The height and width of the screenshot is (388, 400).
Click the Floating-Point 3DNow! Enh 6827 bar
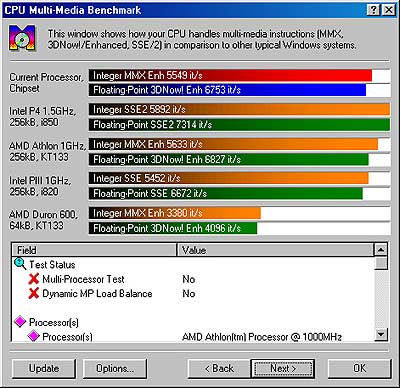229,159
